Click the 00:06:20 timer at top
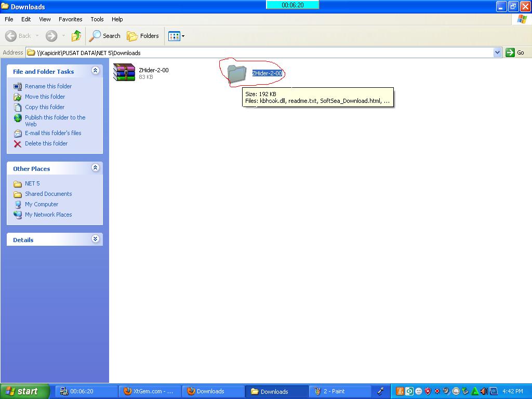The width and height of the screenshot is (532, 399). pos(292,5)
